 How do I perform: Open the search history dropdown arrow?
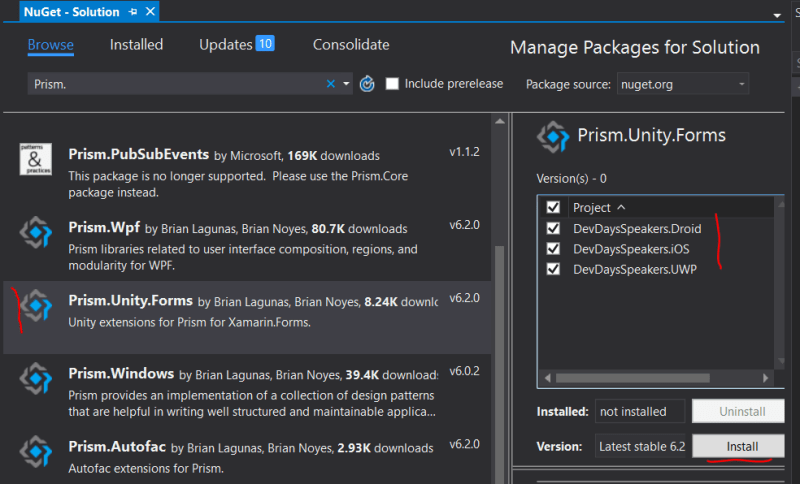pos(346,84)
